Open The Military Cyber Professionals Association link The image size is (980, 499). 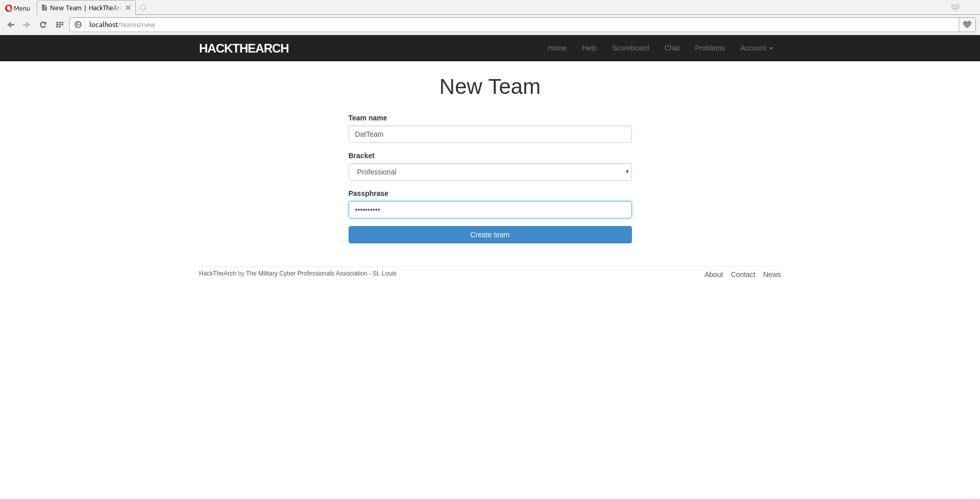pos(321,273)
